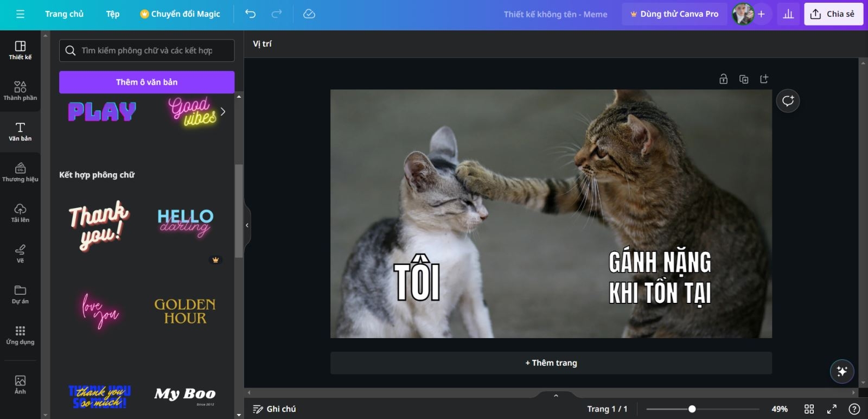Open Trang chủ menu
This screenshot has height=419, width=868.
coord(64,14)
